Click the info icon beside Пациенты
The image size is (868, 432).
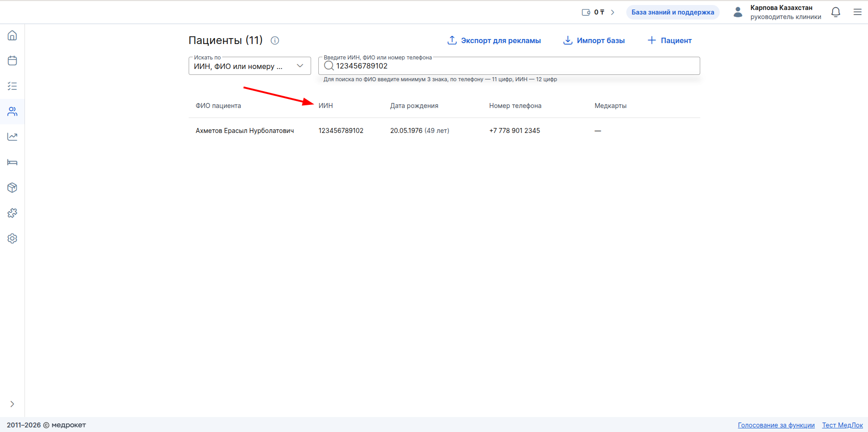pos(275,40)
